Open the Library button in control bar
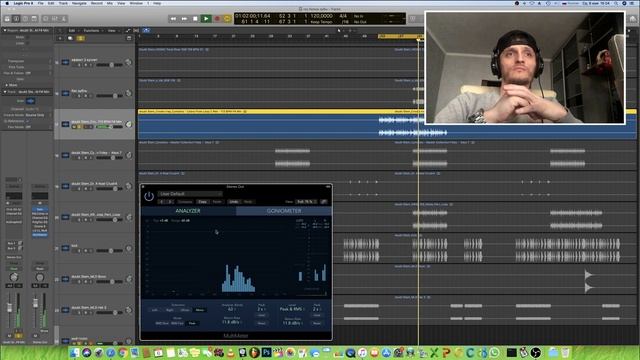 pos(7,19)
